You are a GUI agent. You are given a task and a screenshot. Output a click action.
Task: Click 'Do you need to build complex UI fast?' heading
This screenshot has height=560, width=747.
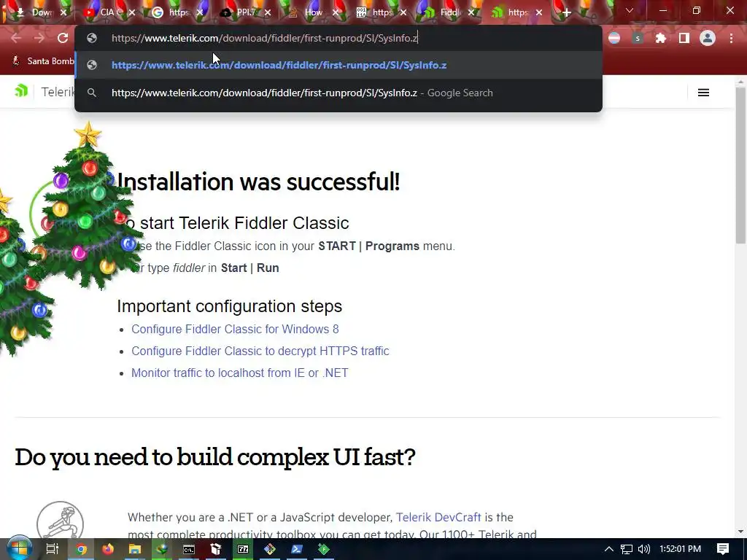215,457
